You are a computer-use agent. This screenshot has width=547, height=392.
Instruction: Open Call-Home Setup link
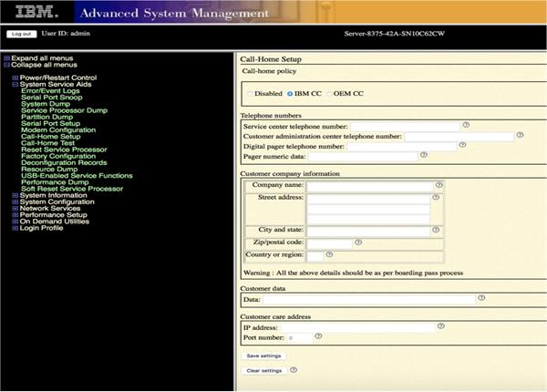point(51,137)
